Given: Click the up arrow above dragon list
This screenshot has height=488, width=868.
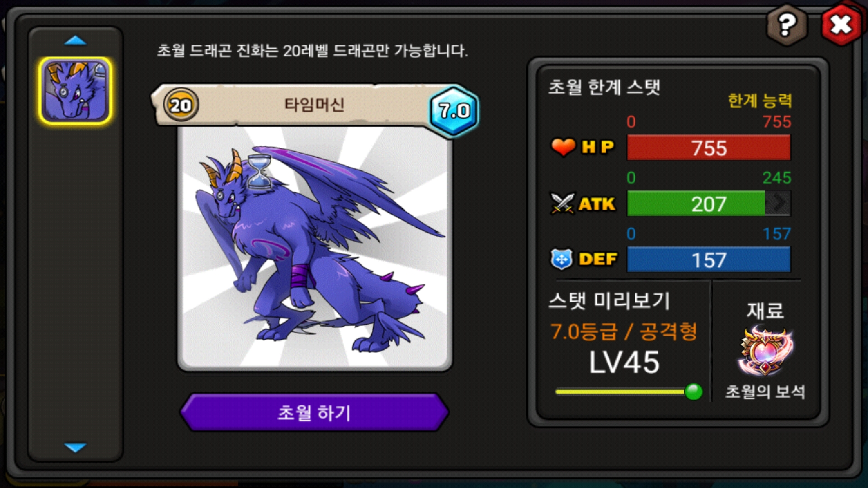Looking at the screenshot, I should click(75, 41).
